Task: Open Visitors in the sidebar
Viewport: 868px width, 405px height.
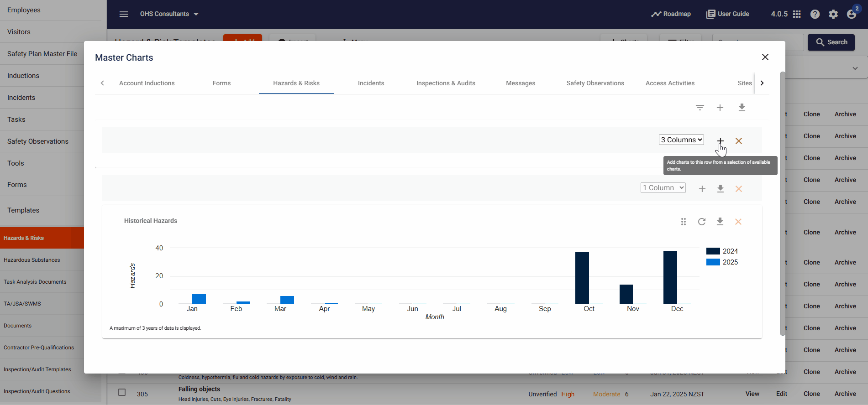Action: (x=19, y=32)
